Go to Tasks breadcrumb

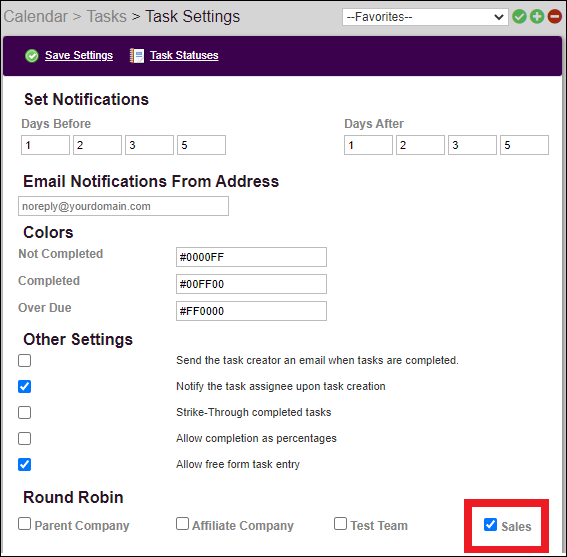click(107, 17)
